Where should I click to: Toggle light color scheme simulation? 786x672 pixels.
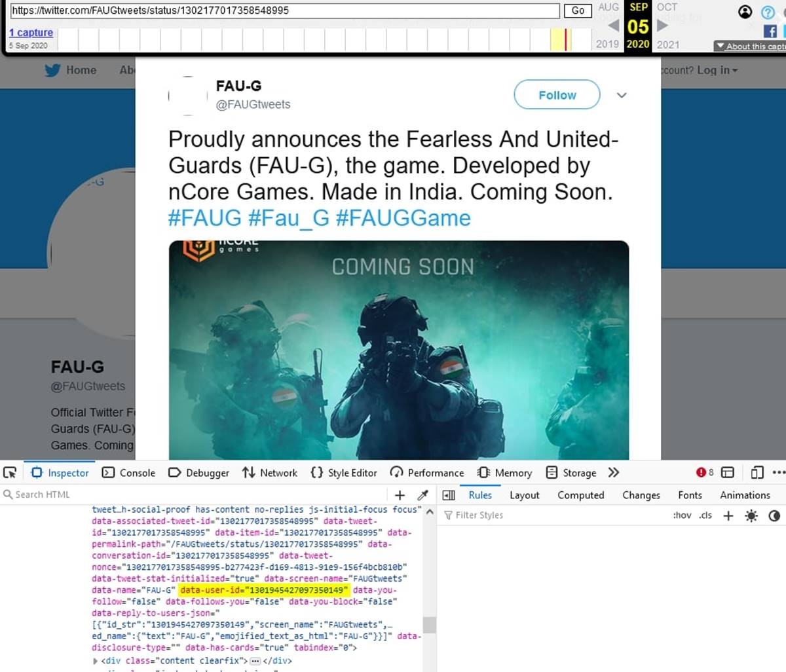[x=751, y=515]
